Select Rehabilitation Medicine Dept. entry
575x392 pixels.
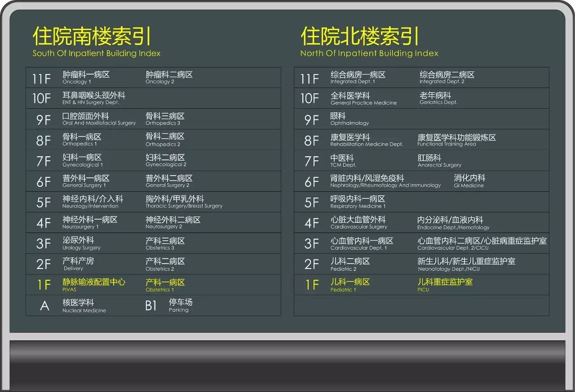point(367,140)
